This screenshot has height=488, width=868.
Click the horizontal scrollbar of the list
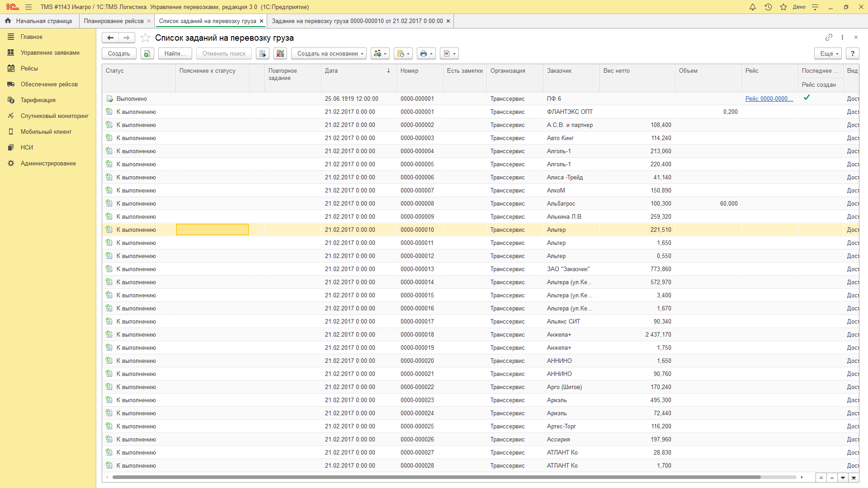[x=436, y=477]
